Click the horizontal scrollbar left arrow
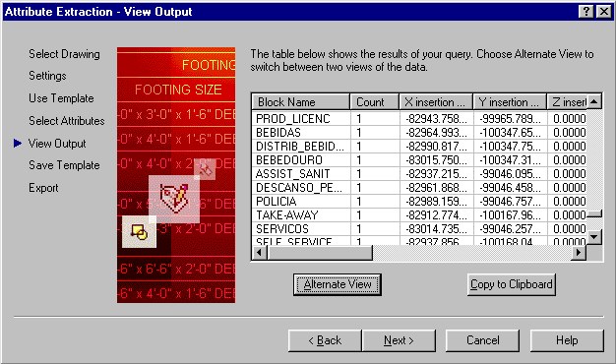This screenshot has height=364, width=616. (x=259, y=253)
